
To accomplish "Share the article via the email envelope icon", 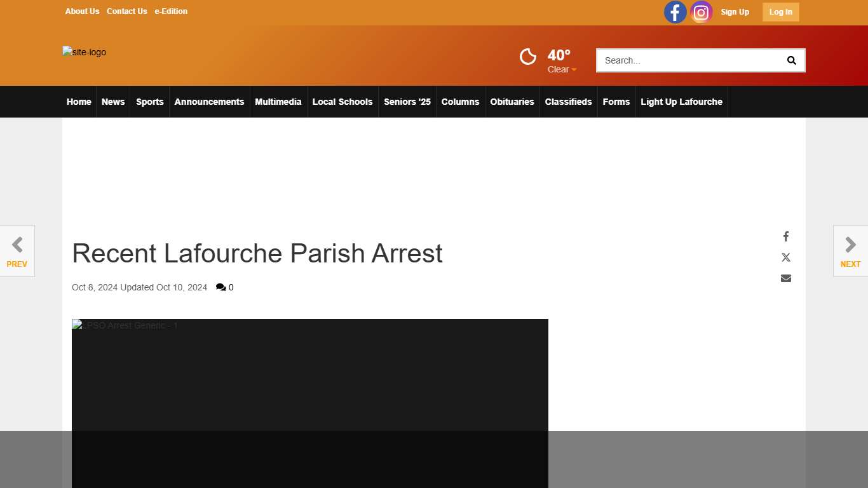I will [786, 278].
